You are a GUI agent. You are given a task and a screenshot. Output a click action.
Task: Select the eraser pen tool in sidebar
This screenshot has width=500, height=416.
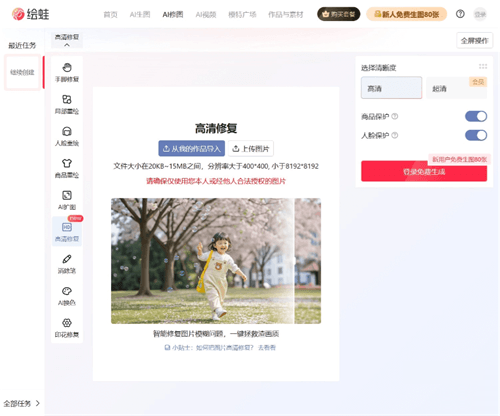click(x=67, y=264)
